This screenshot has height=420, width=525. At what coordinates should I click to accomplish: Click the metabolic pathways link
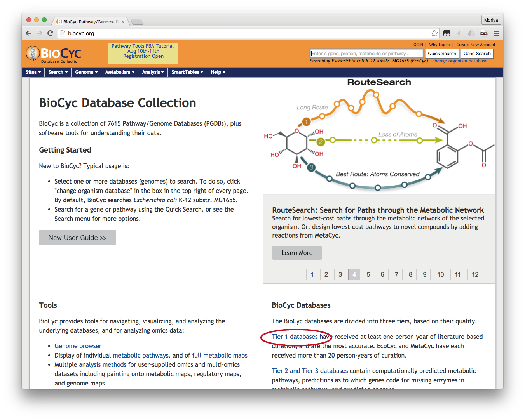(141, 355)
